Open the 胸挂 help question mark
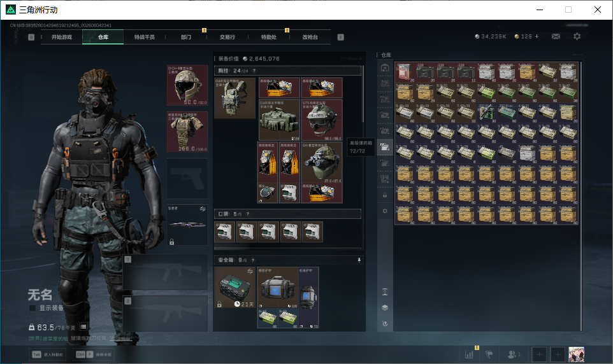Image resolution: width=613 pixels, height=364 pixels. 254,71
